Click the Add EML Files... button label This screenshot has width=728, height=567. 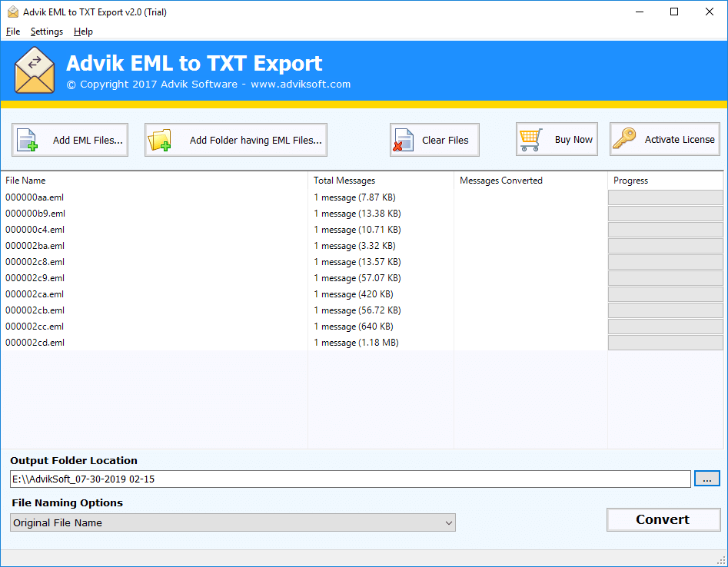tap(88, 140)
